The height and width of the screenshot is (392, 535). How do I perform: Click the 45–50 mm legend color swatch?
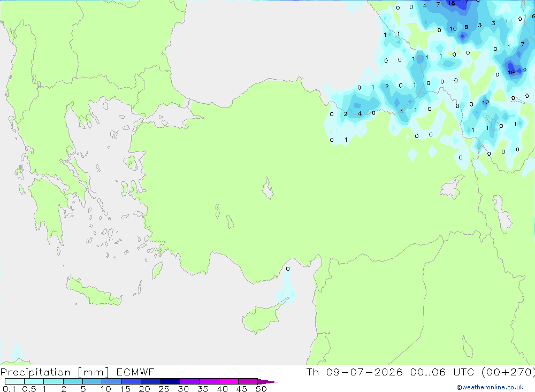coord(248,381)
